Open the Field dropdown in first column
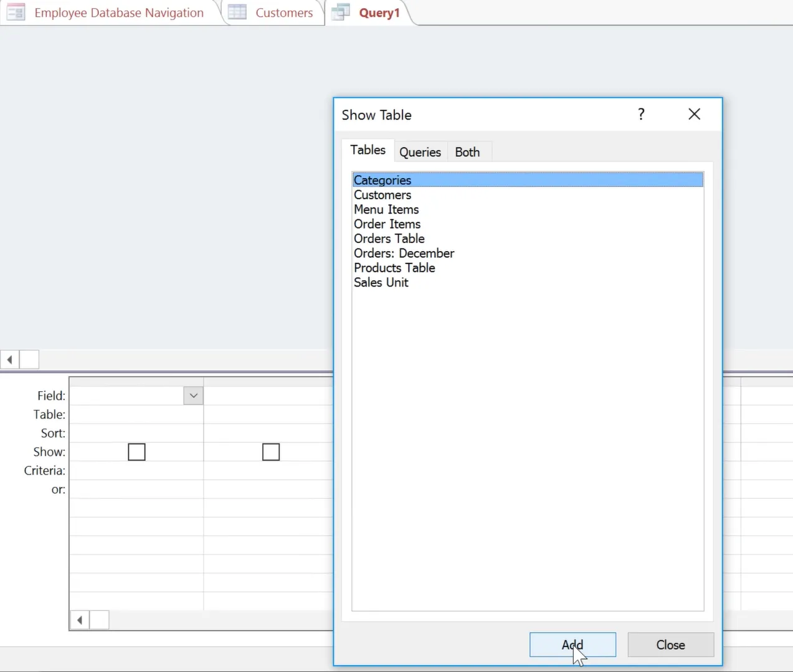Image resolution: width=793 pixels, height=672 pixels. 193,395
